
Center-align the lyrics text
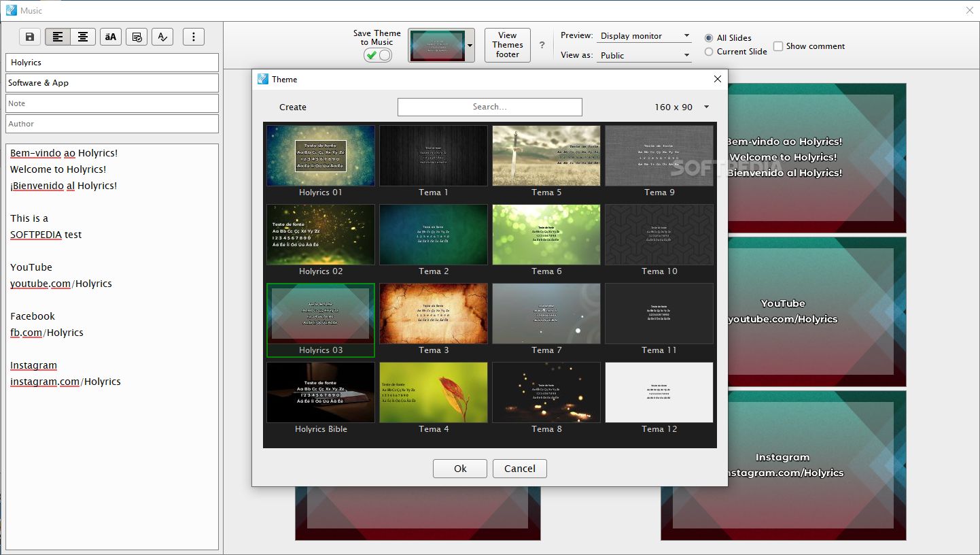[x=83, y=37]
